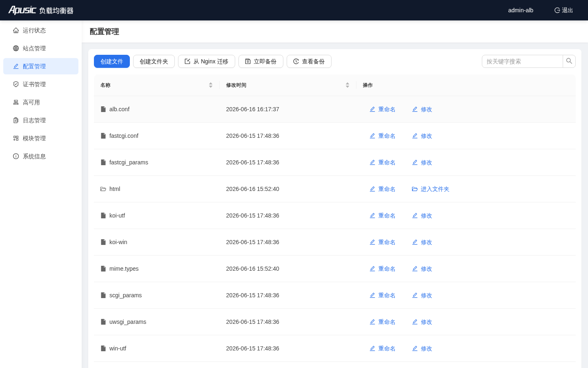The width and height of the screenshot is (588, 368).
Task: Click the 从 Nginx 迁移 button
Action: (207, 61)
